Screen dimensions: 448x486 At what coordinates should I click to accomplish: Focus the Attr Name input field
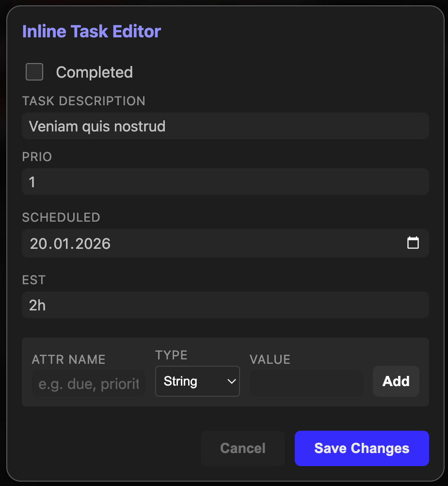tap(88, 384)
